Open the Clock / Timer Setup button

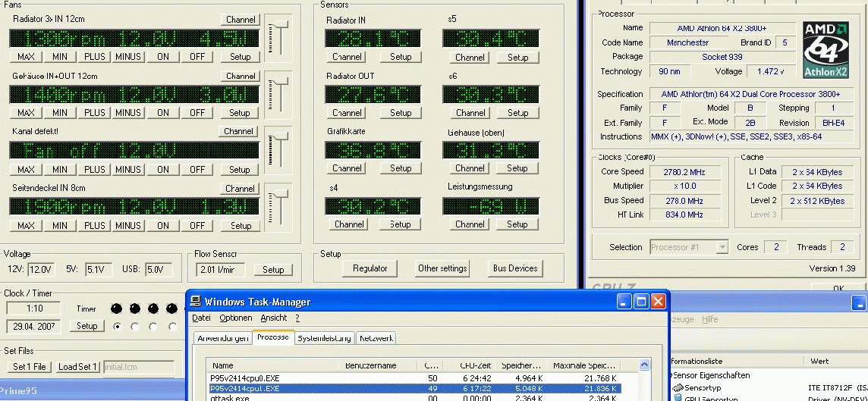(87, 326)
